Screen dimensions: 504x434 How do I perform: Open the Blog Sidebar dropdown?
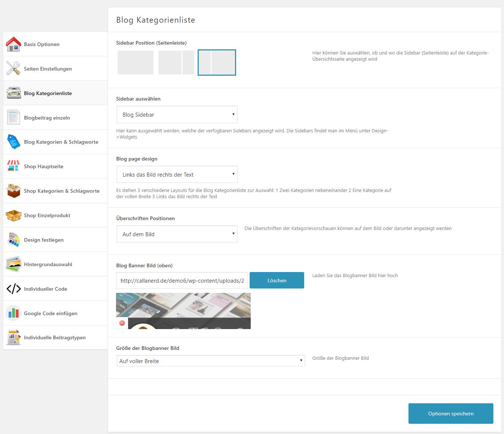click(177, 114)
